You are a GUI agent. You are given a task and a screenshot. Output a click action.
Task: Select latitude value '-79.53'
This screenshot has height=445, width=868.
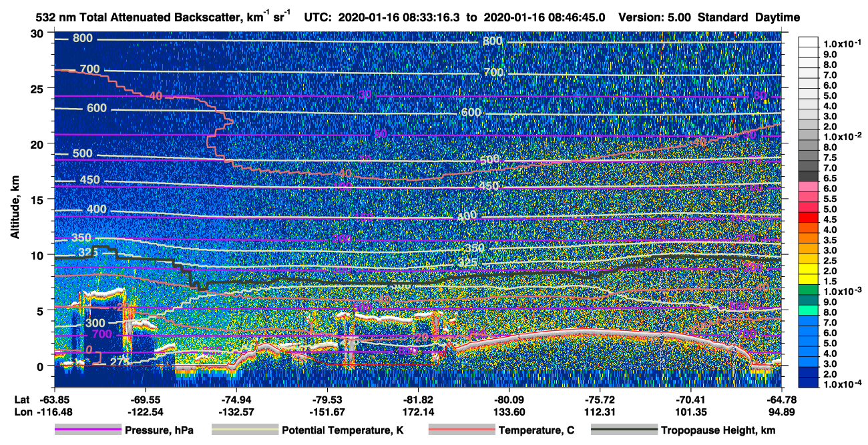pyautogui.click(x=327, y=399)
